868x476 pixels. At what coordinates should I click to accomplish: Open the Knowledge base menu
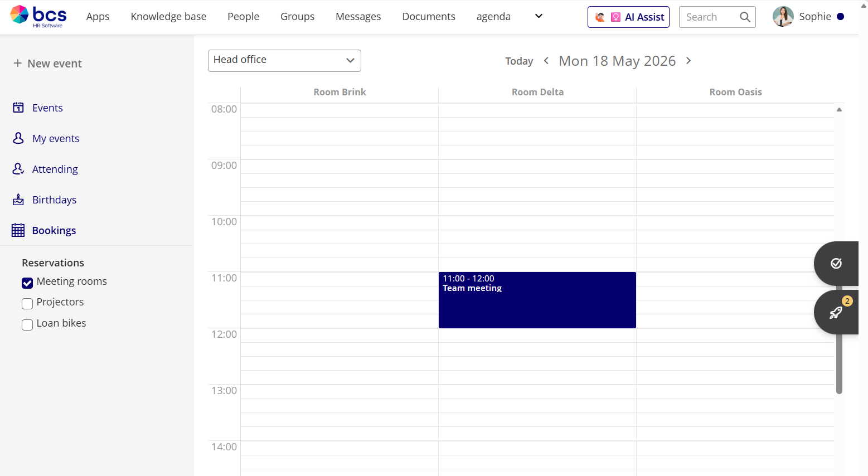pos(168,17)
